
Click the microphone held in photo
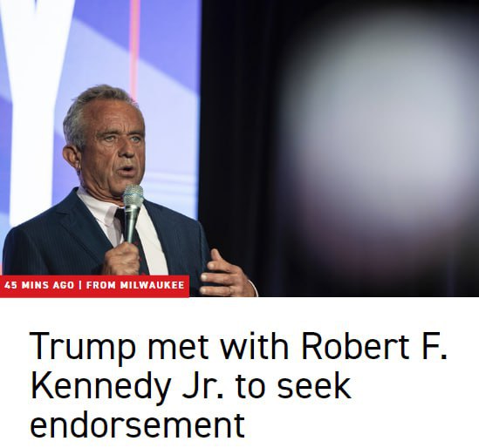click(x=133, y=214)
